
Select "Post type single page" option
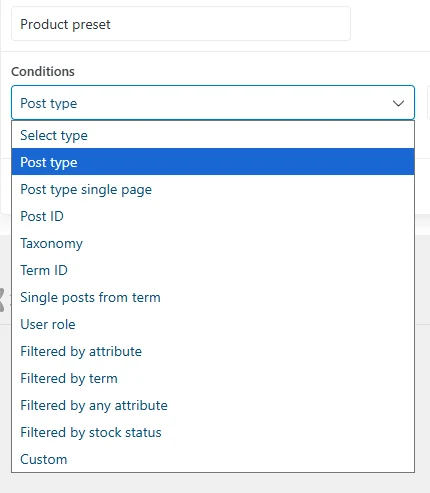click(213, 189)
